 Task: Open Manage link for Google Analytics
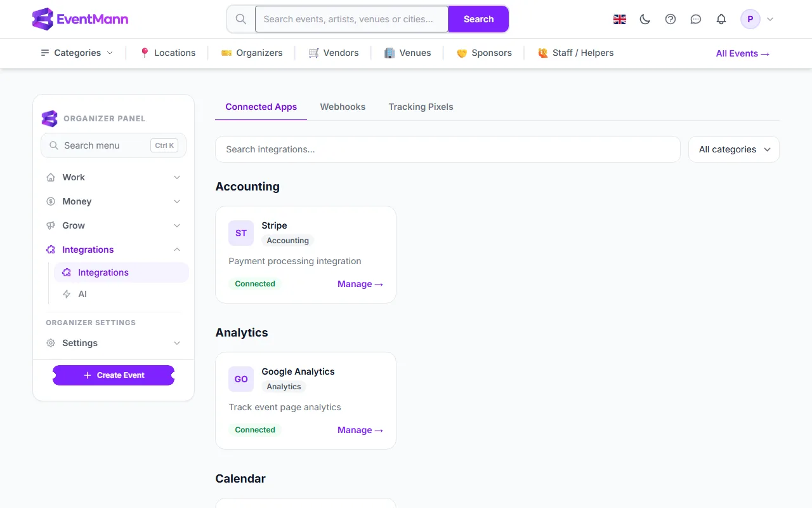(x=360, y=430)
